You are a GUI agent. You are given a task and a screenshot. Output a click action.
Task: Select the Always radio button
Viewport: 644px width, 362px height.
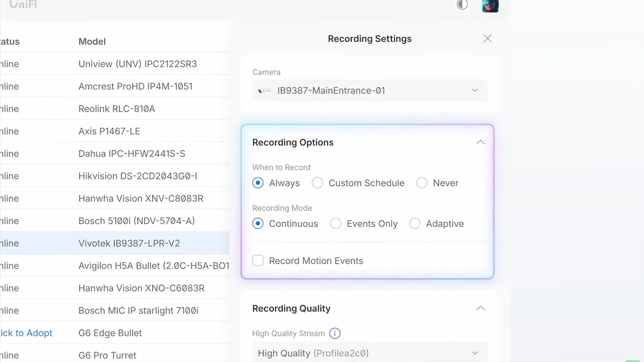[258, 183]
